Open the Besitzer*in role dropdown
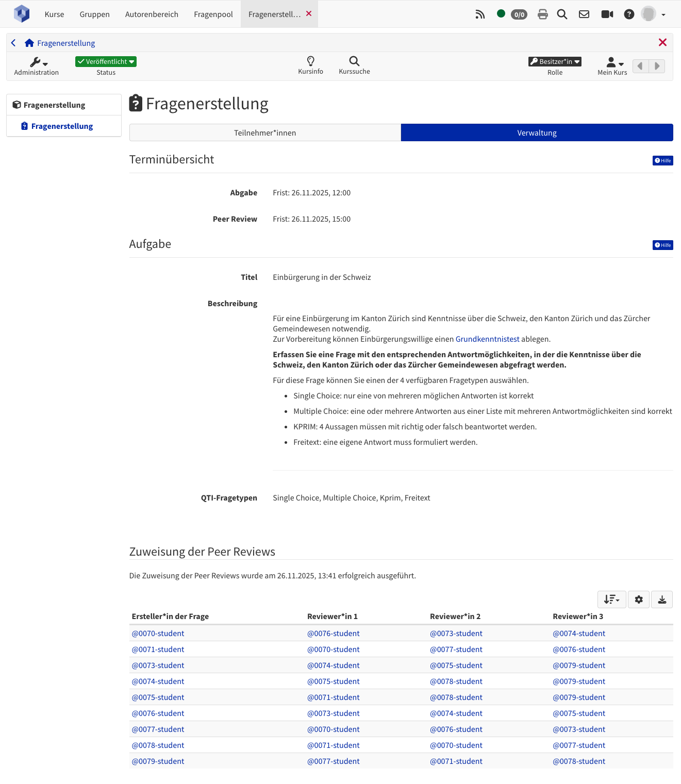The width and height of the screenshot is (681, 784). [555, 62]
